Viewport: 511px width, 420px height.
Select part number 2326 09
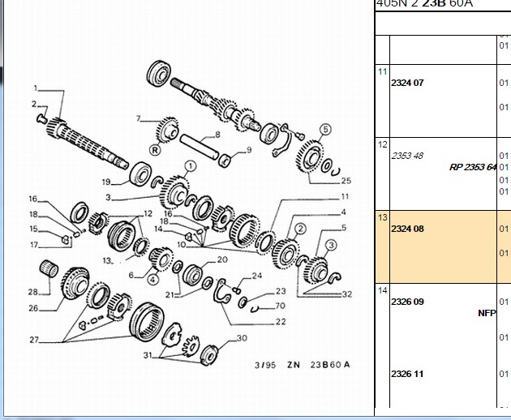[x=407, y=302]
